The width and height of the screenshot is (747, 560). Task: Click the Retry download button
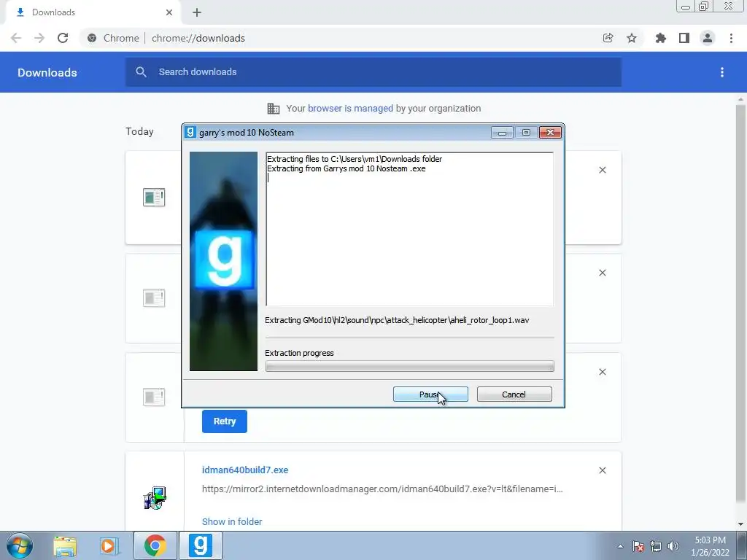(x=225, y=421)
